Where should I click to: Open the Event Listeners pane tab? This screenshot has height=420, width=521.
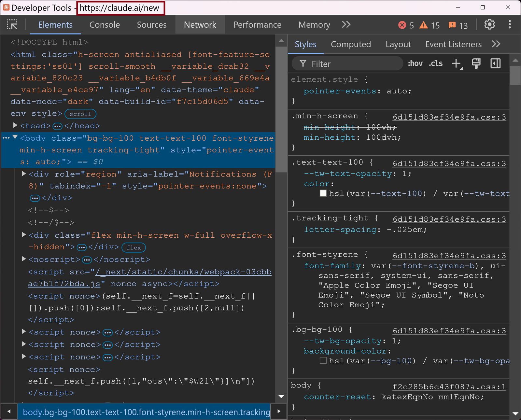453,44
